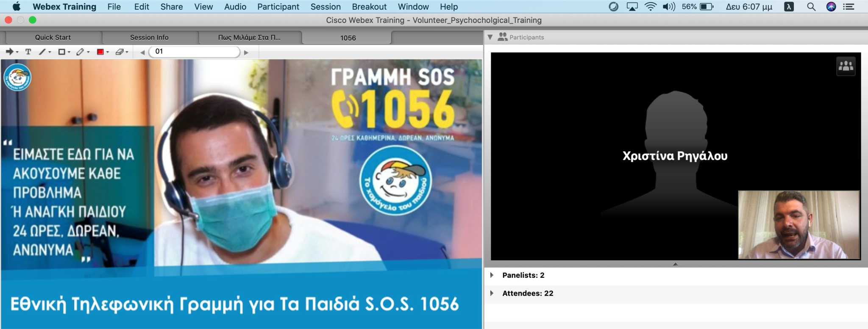
Task: Click the self-view video thumbnail
Action: [x=799, y=225]
